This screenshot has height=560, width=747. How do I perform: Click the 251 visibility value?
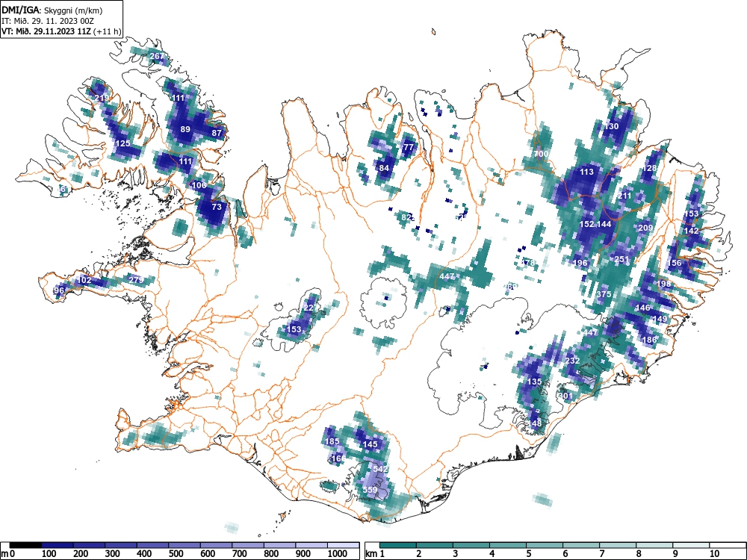pyautogui.click(x=622, y=260)
